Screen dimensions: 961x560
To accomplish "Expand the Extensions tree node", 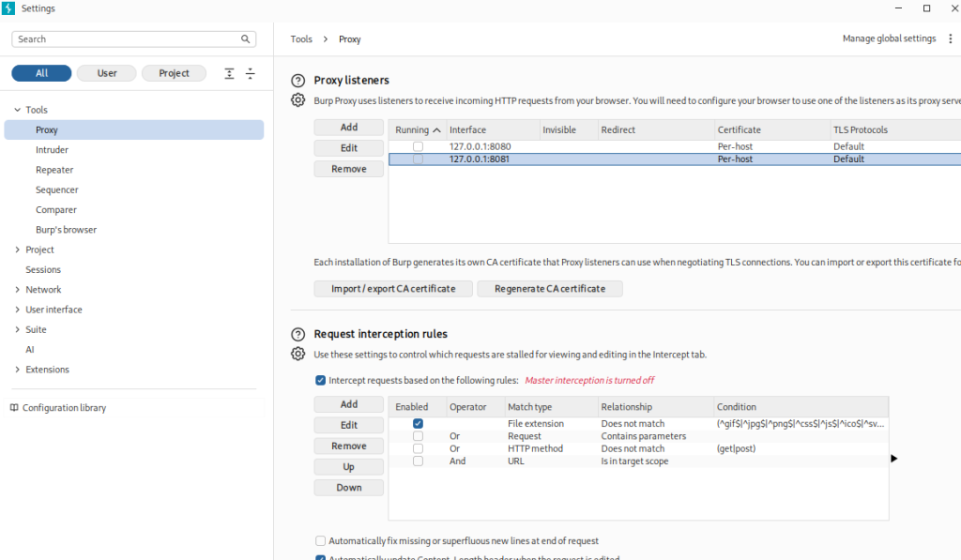I will click(x=17, y=370).
